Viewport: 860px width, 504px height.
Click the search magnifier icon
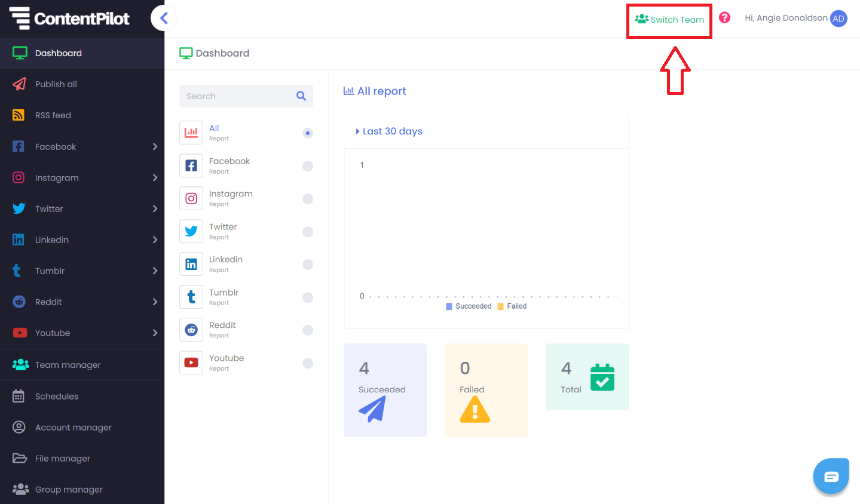click(301, 96)
